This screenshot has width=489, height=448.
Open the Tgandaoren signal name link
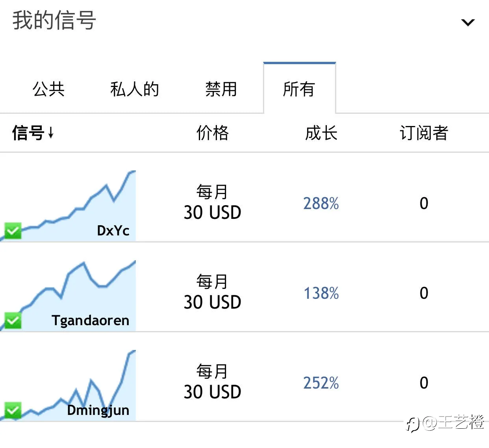coord(91,321)
